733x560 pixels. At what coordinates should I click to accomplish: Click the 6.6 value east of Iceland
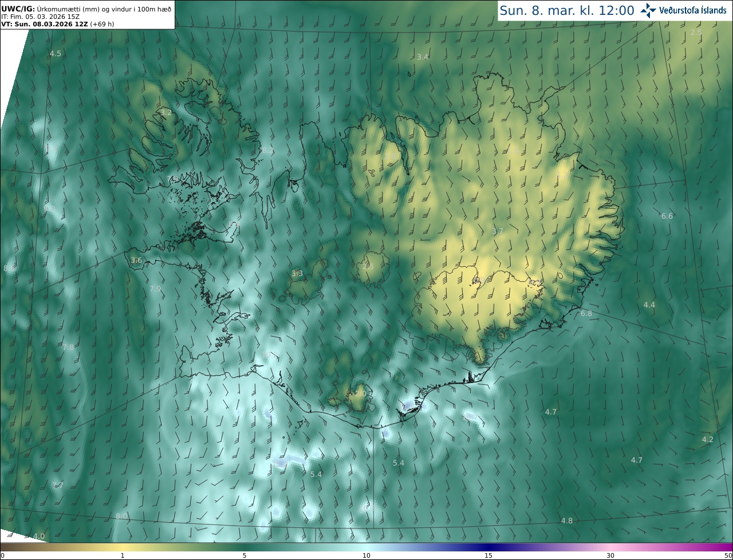point(667,216)
